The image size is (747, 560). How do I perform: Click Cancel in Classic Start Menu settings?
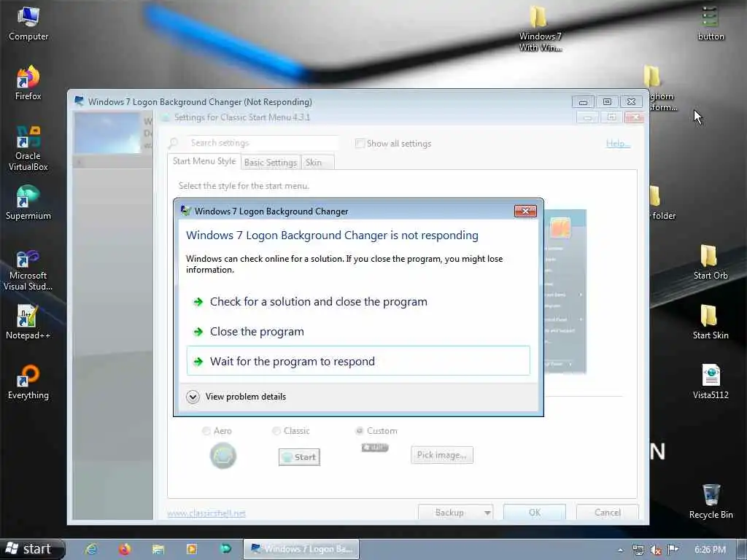tap(608, 513)
